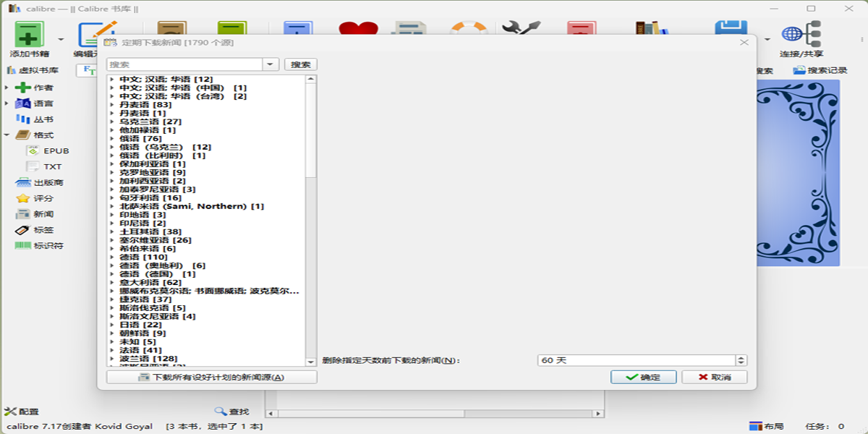Open the 虚拟书库 virtual library button
Screen dimensions: 868x434
coord(33,70)
